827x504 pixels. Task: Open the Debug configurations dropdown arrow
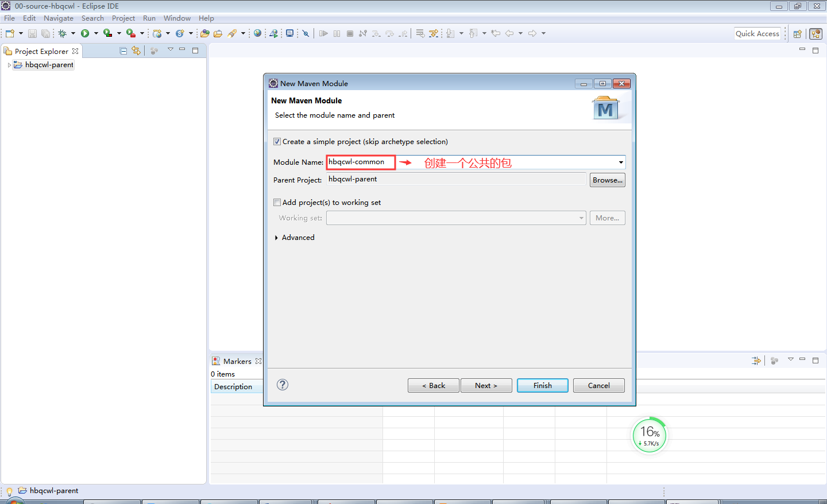[73, 33]
